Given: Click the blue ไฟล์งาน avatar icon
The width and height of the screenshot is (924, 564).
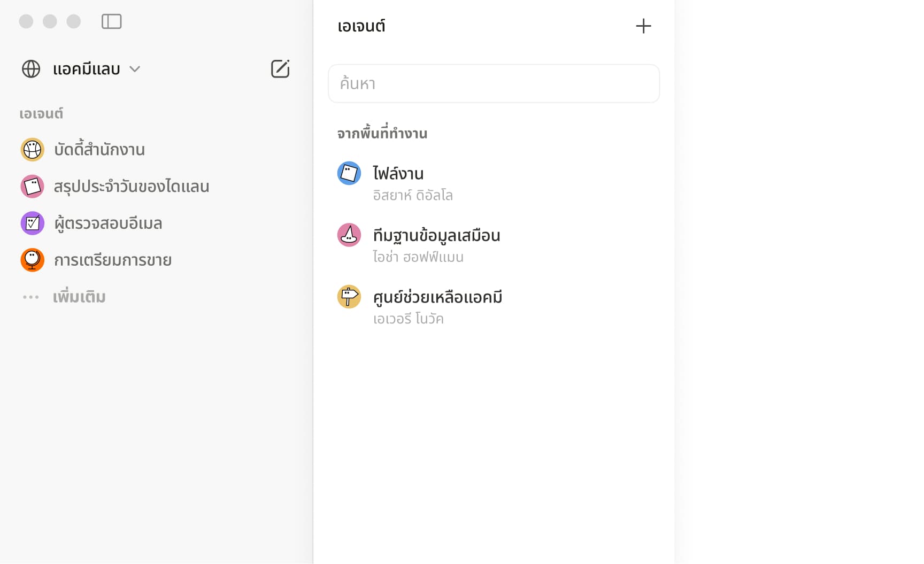Looking at the screenshot, I should (x=349, y=173).
